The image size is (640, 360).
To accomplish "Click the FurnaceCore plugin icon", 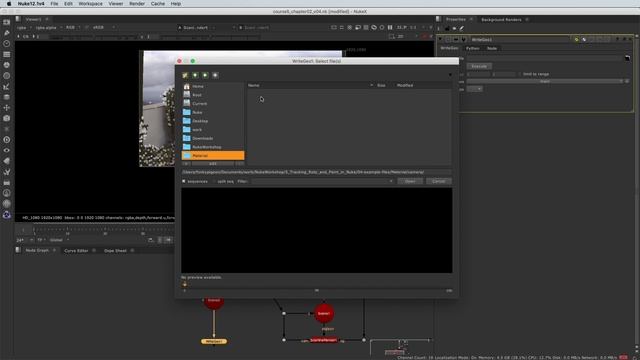I will [7, 193].
